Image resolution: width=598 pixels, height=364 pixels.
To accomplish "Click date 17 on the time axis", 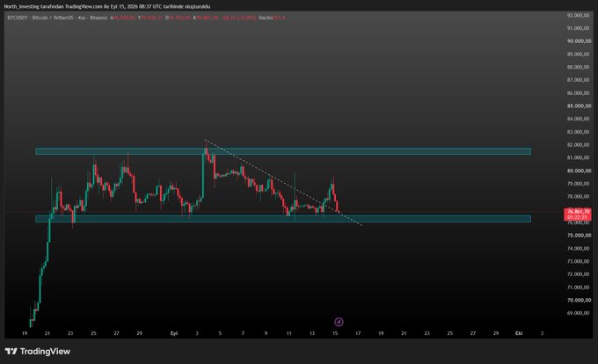I will coord(358,333).
